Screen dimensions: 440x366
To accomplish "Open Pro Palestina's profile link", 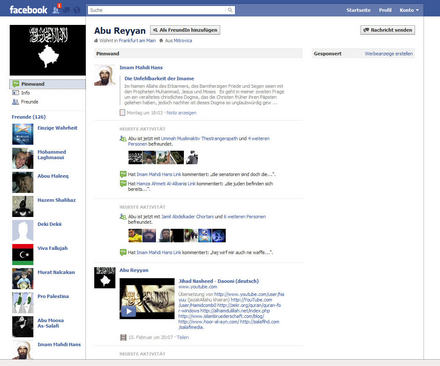I will click(x=53, y=296).
